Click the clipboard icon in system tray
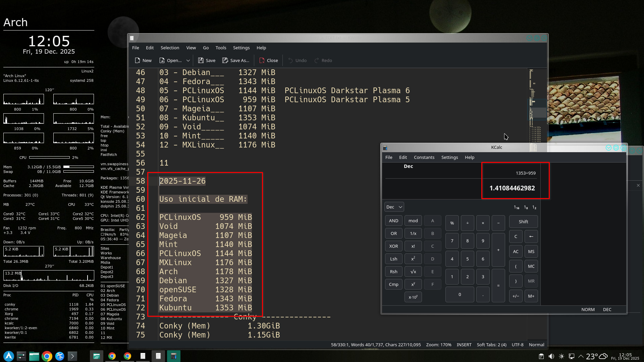644x362 pixels. (x=541, y=356)
